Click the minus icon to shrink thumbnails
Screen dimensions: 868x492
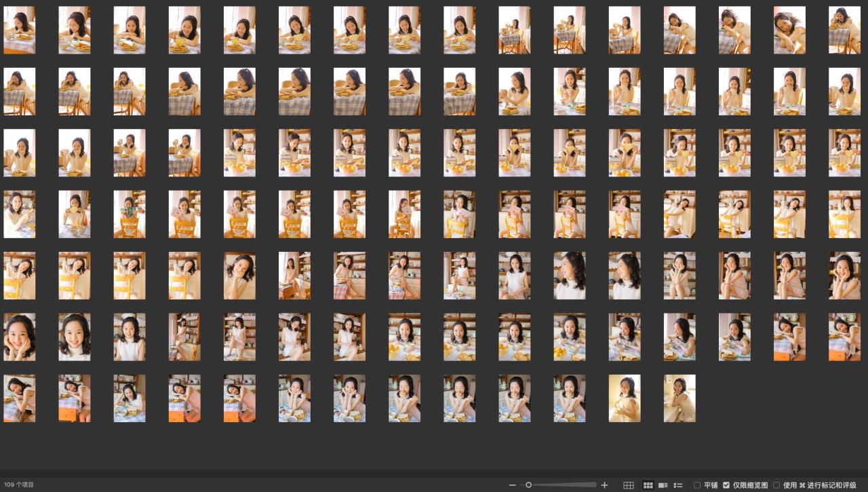(x=512, y=485)
